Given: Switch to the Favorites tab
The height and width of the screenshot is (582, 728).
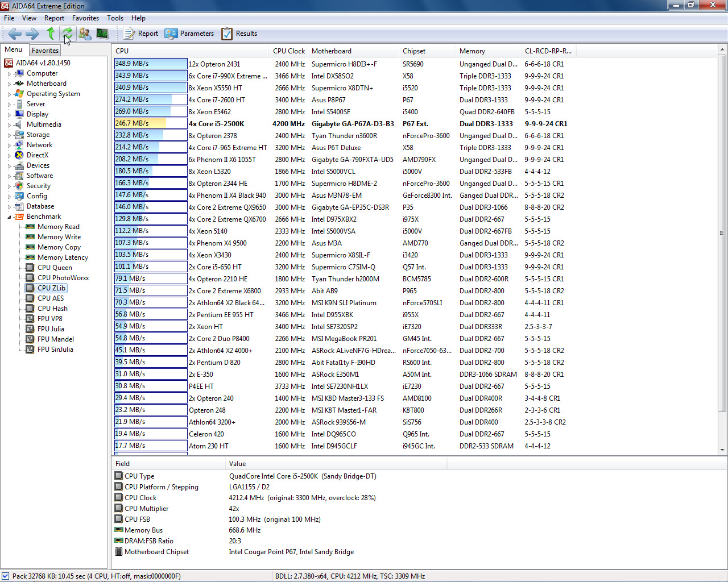Looking at the screenshot, I should (45, 51).
